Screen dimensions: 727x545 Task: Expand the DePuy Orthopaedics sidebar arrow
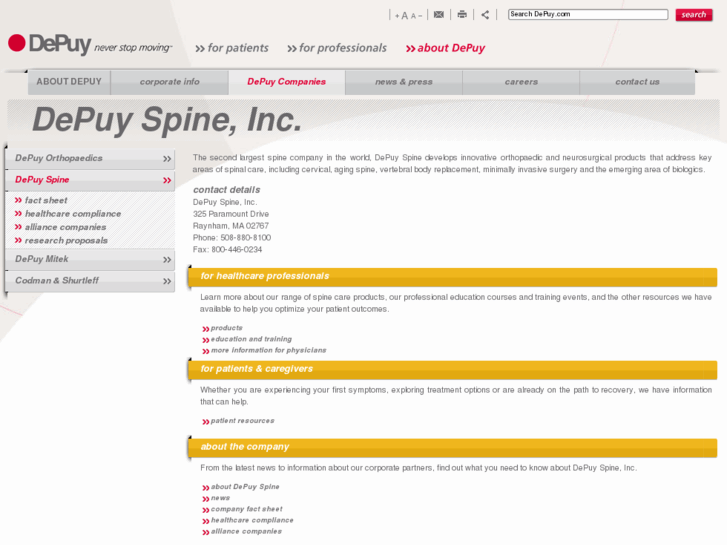[x=167, y=159]
